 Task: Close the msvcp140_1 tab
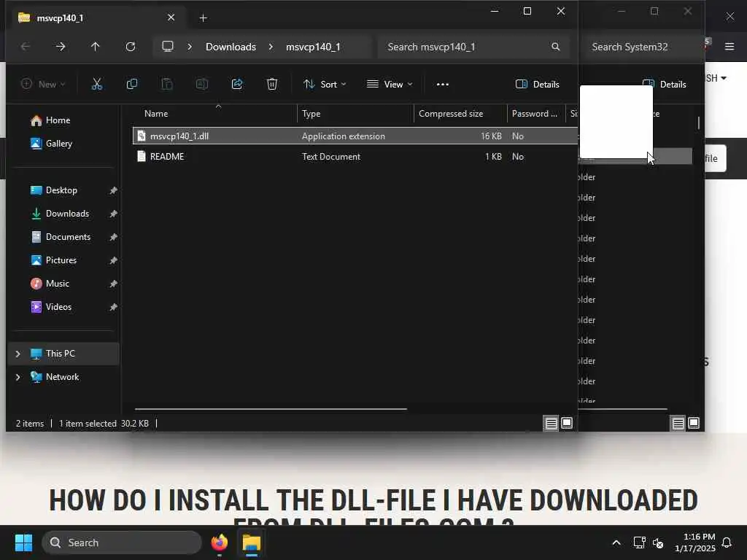click(171, 17)
